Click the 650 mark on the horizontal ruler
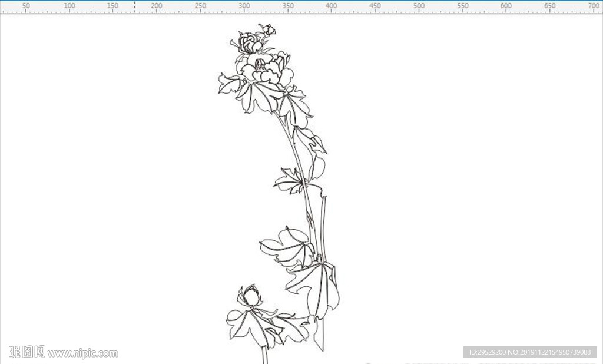This screenshot has height=364, width=603. pyautogui.click(x=549, y=6)
